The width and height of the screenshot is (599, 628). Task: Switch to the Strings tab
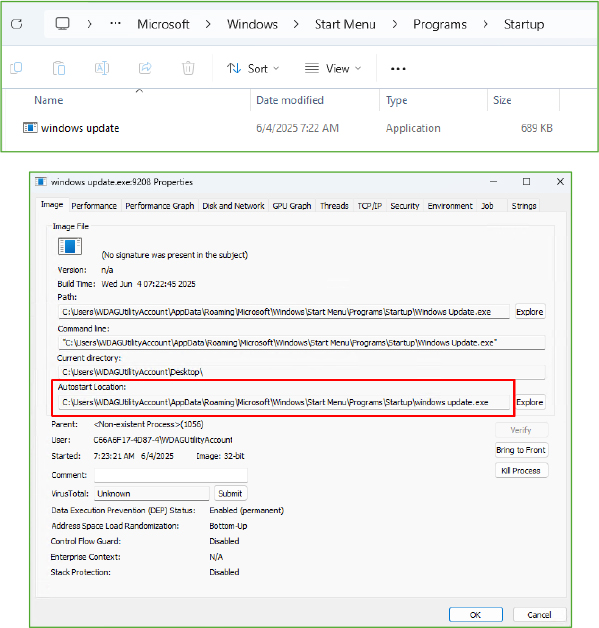click(x=524, y=206)
